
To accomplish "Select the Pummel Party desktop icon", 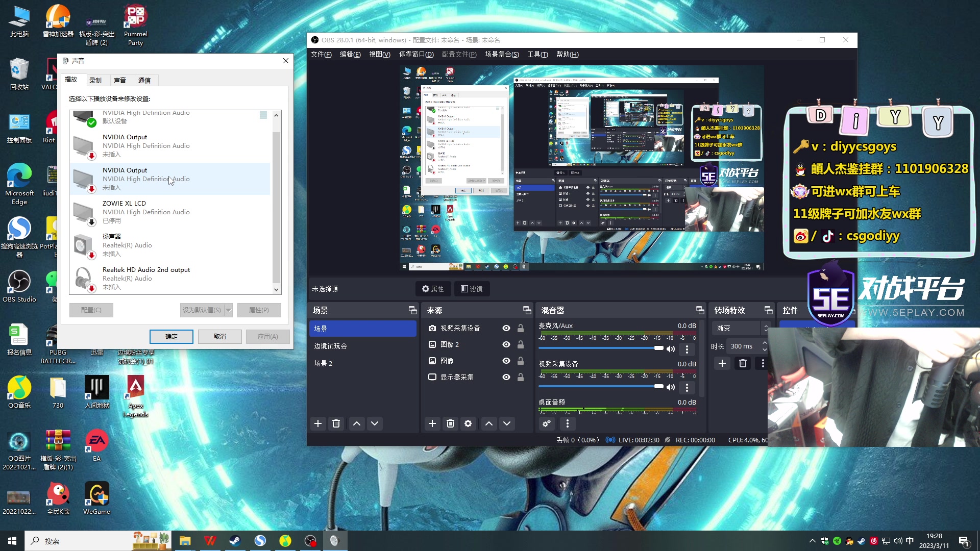I will point(135,26).
